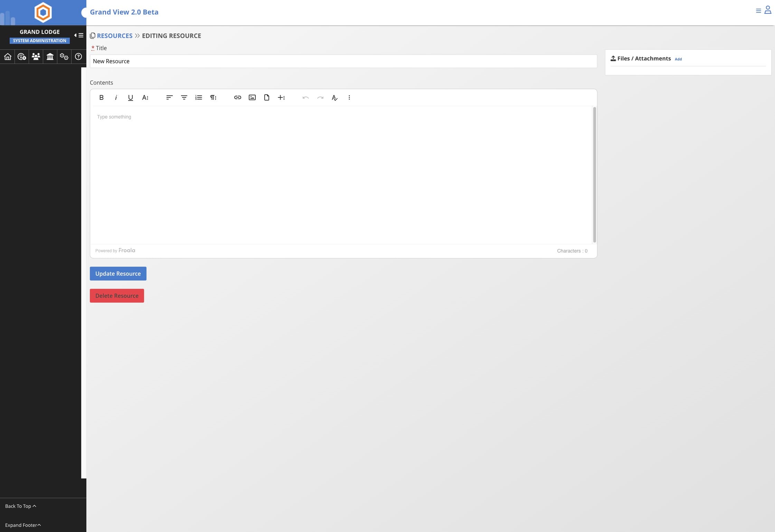Center align the text
775x532 pixels.
coord(184,97)
